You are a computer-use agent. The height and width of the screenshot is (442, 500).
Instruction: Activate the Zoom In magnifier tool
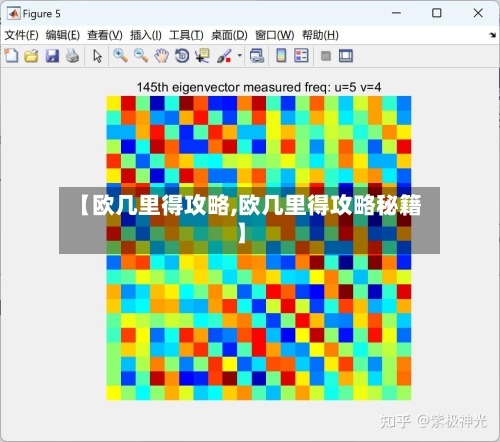[x=120, y=56]
